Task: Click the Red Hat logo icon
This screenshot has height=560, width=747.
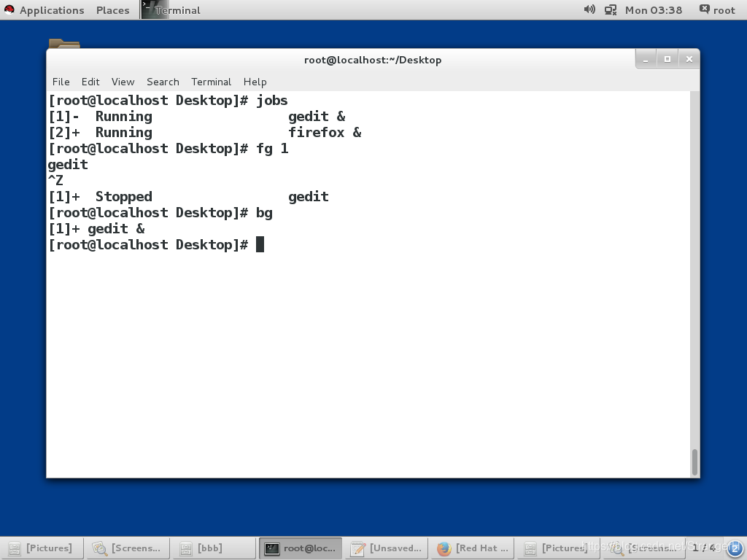Action: click(x=9, y=9)
